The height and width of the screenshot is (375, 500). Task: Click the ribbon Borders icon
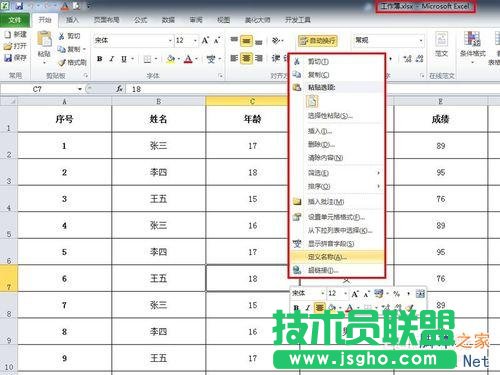[x=147, y=59]
